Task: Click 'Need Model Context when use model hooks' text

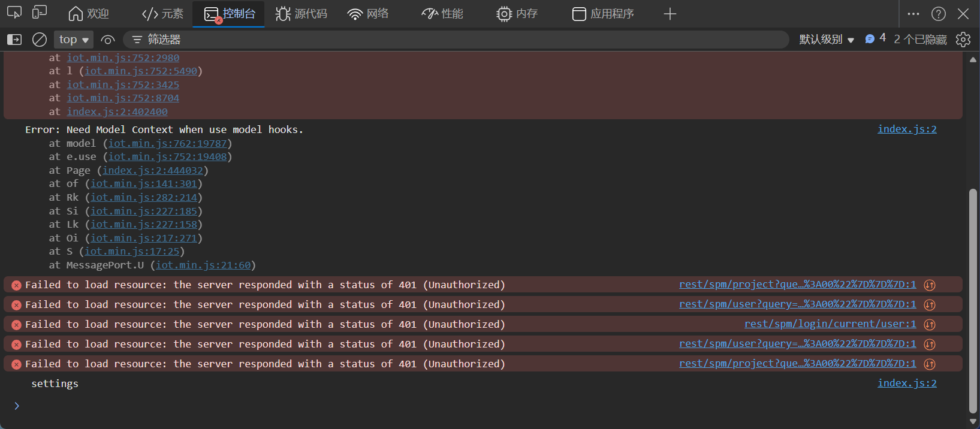Action: click(x=185, y=129)
